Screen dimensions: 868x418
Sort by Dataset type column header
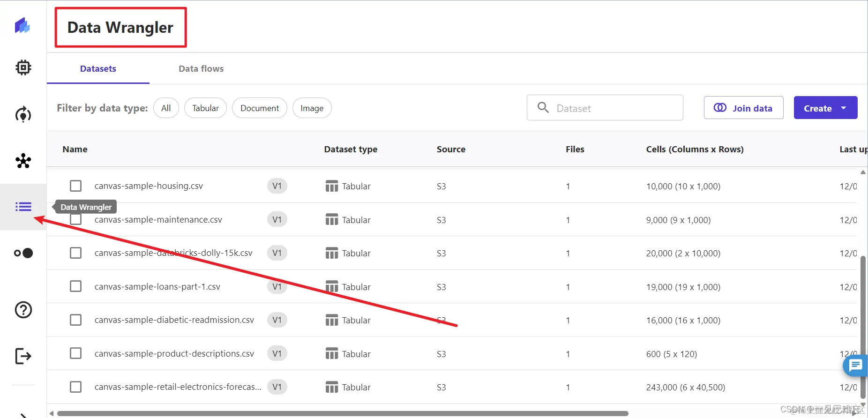click(x=351, y=149)
